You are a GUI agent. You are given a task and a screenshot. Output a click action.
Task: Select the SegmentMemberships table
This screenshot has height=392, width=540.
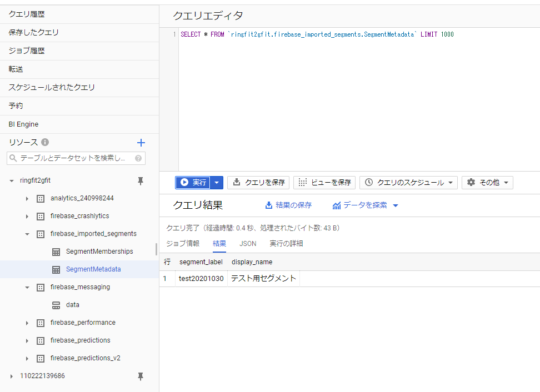coord(99,252)
